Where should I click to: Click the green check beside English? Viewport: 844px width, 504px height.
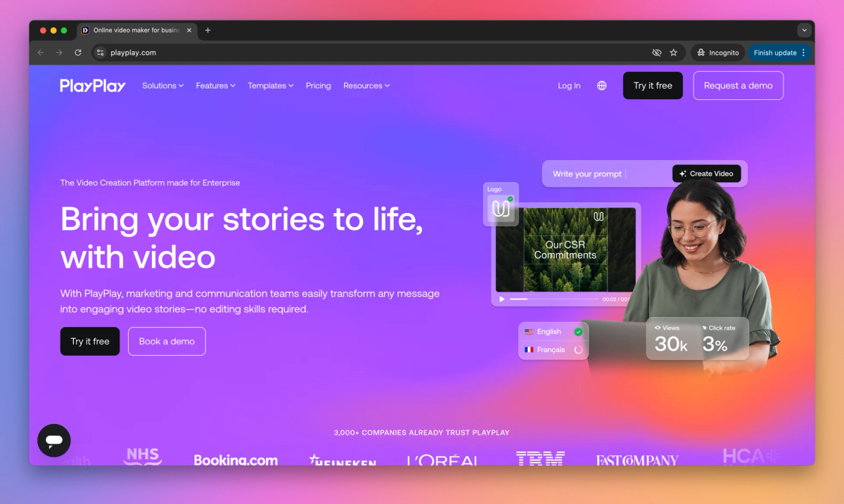click(x=578, y=332)
